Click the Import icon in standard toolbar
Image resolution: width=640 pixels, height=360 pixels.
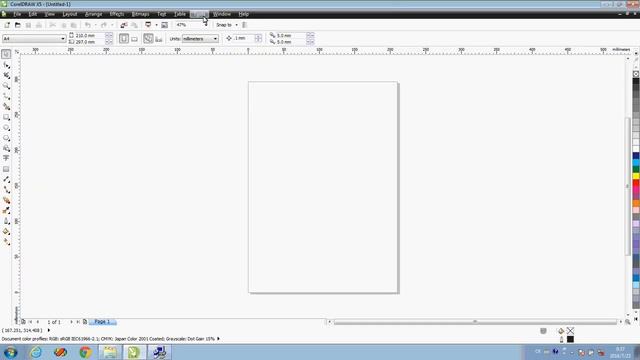tap(124, 25)
